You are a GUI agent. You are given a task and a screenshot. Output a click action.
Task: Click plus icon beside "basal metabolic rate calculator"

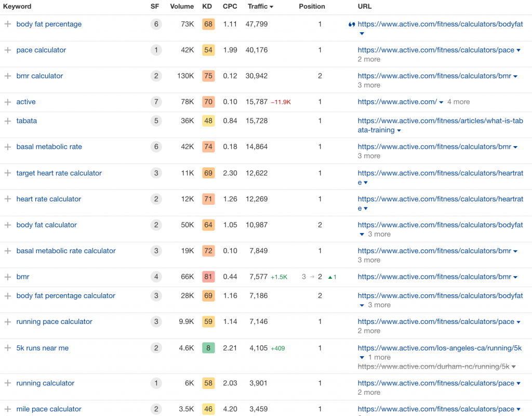click(7, 251)
